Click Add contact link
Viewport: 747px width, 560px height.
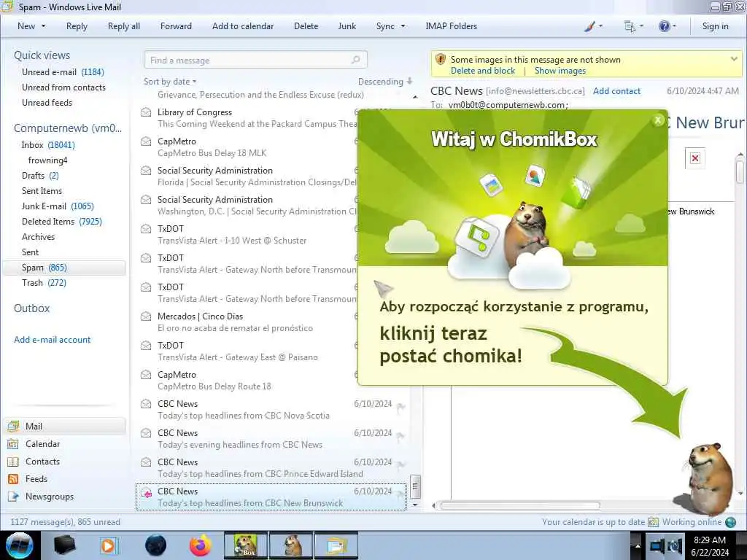pyautogui.click(x=616, y=91)
